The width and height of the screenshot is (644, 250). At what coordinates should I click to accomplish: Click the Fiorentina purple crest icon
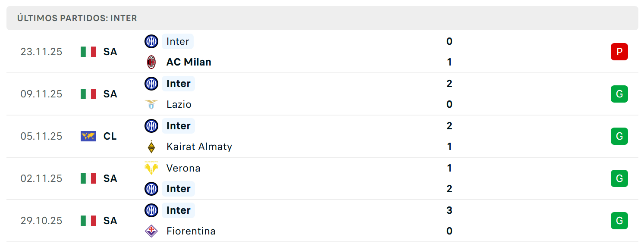tap(151, 231)
